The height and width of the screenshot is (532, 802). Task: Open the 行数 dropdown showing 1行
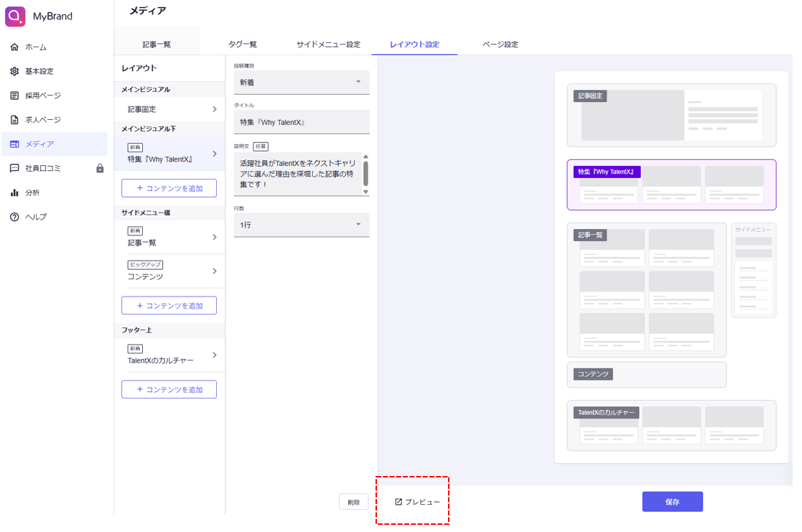click(x=301, y=225)
